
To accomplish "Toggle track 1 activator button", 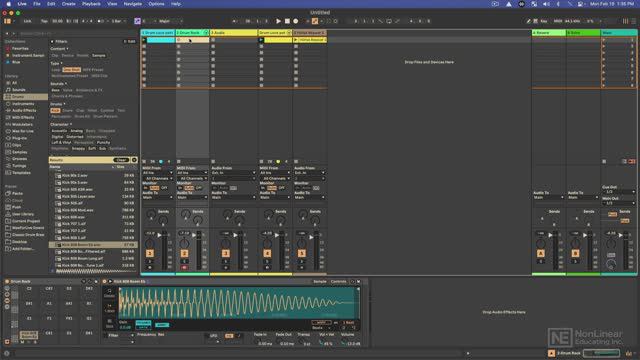I will (x=150, y=253).
